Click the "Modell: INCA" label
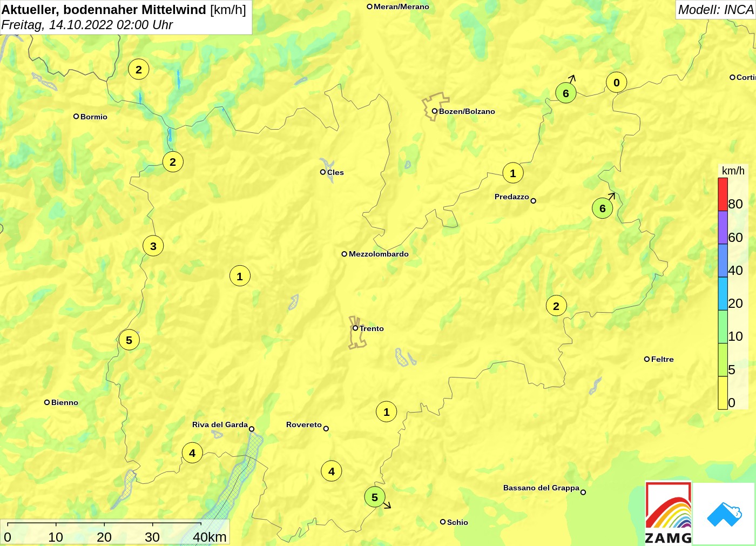The width and height of the screenshot is (756, 546). [715, 10]
